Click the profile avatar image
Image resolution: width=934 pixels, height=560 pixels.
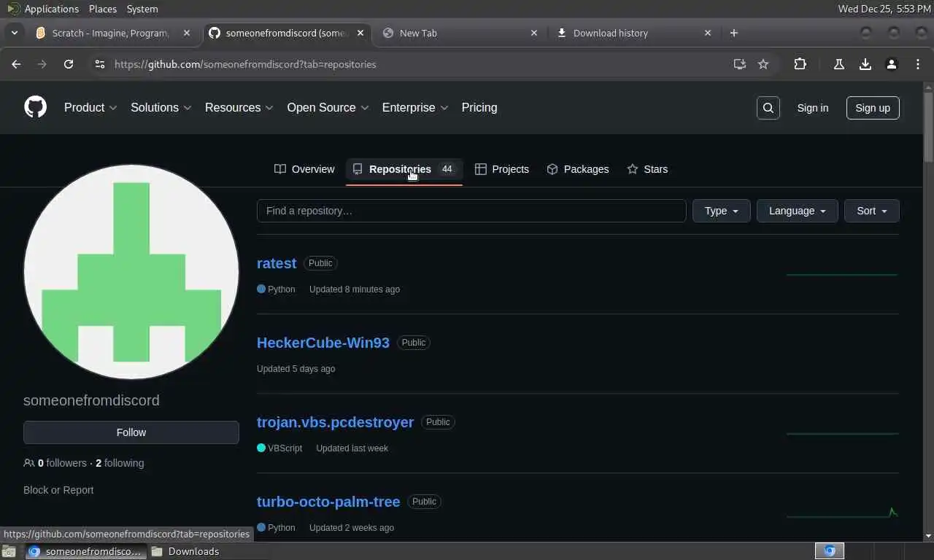(131, 272)
